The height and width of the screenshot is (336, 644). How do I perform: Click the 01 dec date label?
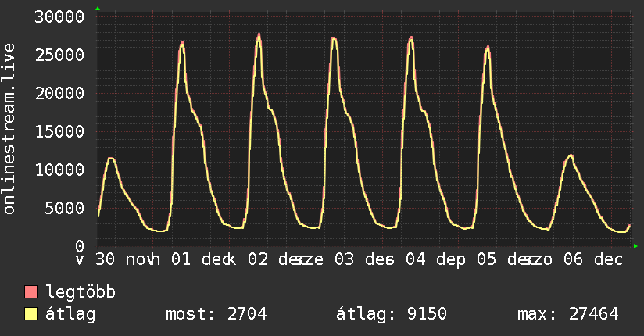(x=202, y=259)
